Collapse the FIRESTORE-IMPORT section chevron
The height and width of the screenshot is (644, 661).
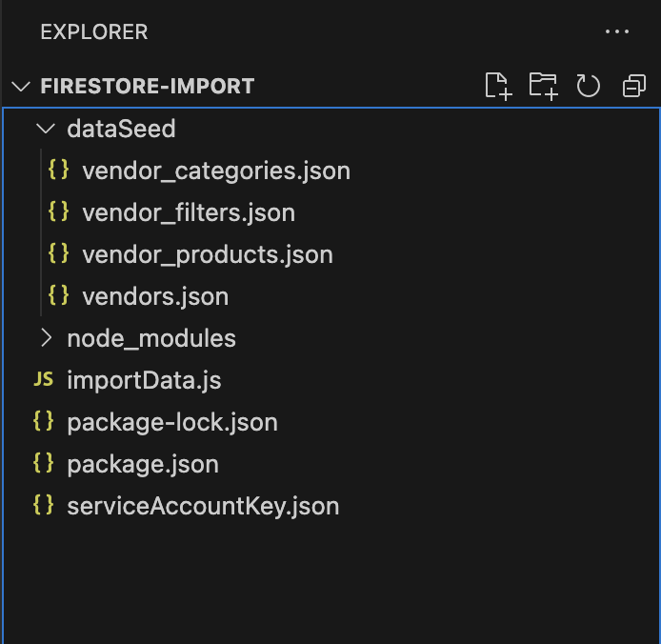21,87
